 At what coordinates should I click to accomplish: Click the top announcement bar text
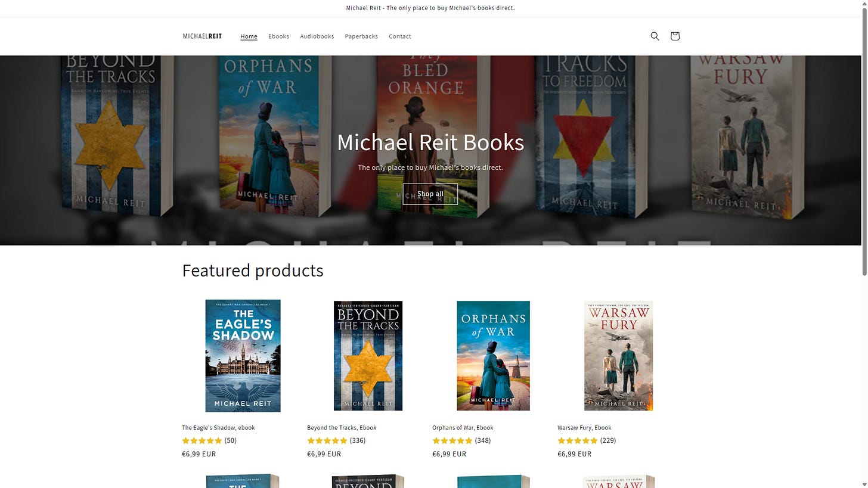430,8
